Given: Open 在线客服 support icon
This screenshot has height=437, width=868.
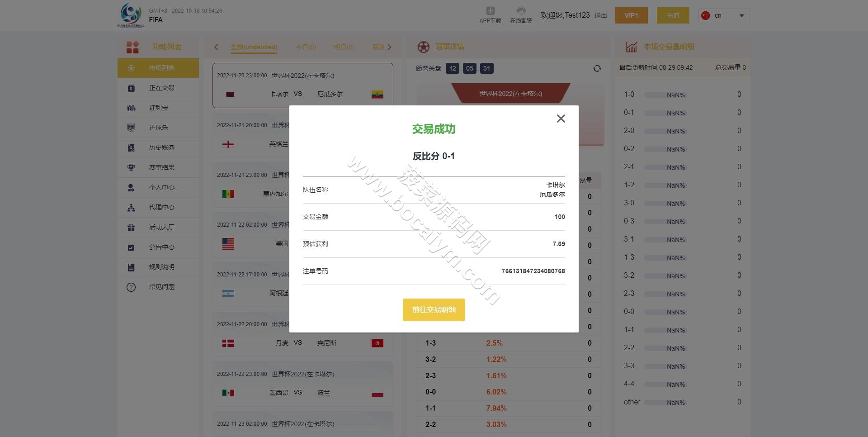Looking at the screenshot, I should point(521,11).
